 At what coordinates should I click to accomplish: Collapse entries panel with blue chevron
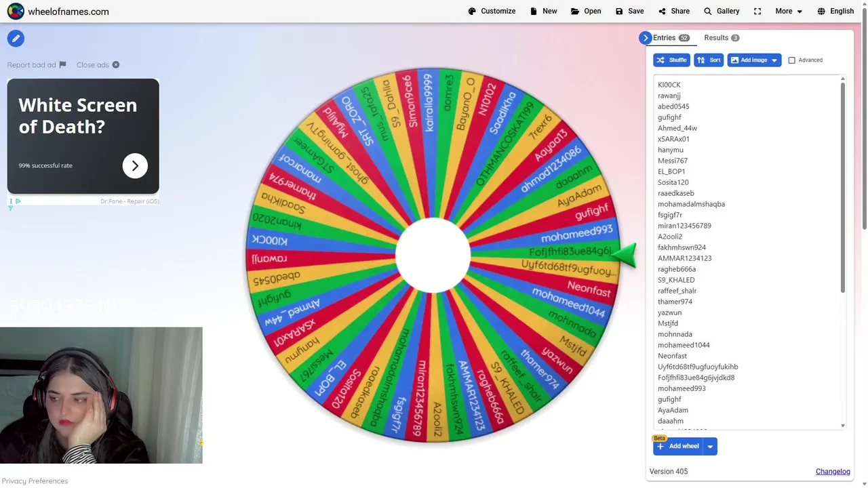[x=645, y=38]
